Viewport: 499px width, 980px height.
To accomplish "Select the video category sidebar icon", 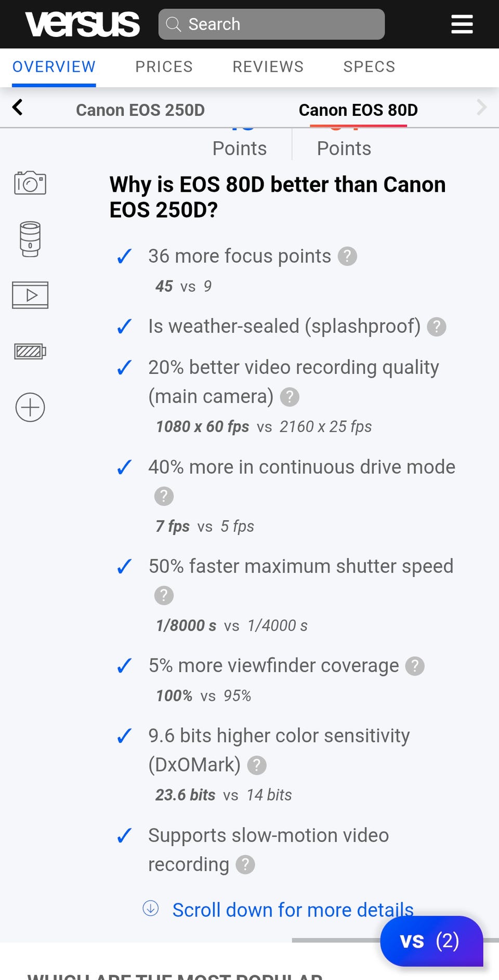I will (x=30, y=295).
